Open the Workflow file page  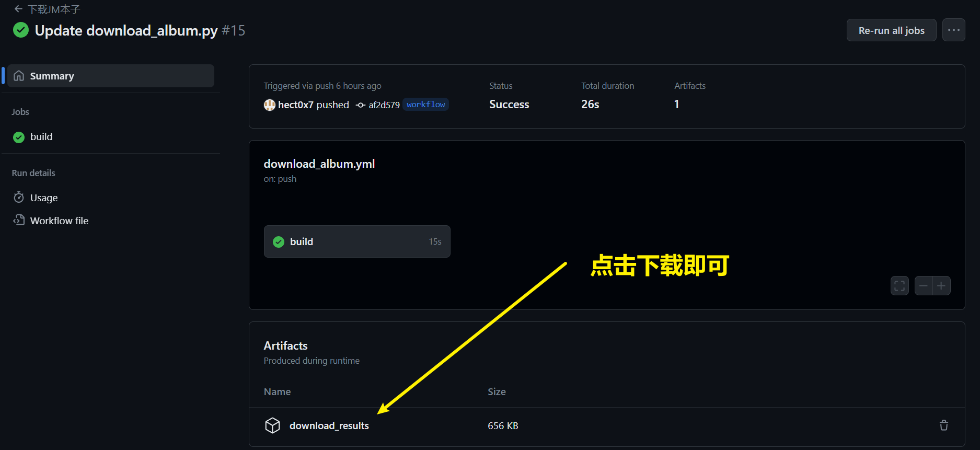59,221
